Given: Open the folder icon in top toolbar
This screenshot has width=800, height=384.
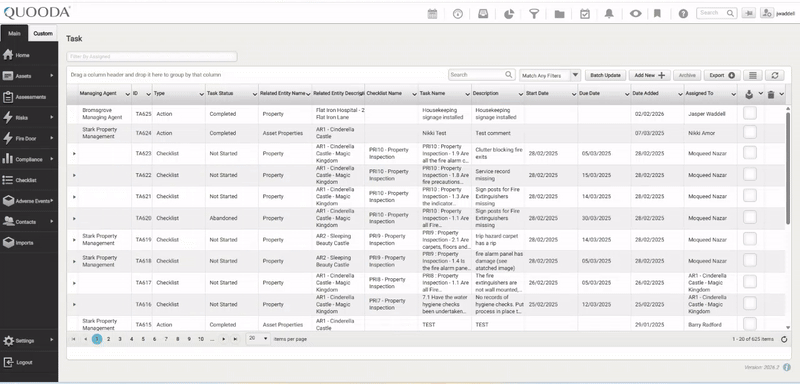Looking at the screenshot, I should 559,14.
